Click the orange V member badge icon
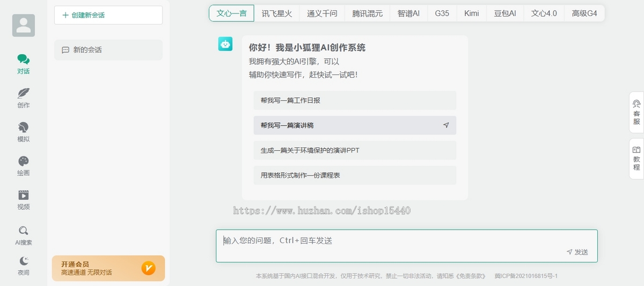 (x=149, y=268)
